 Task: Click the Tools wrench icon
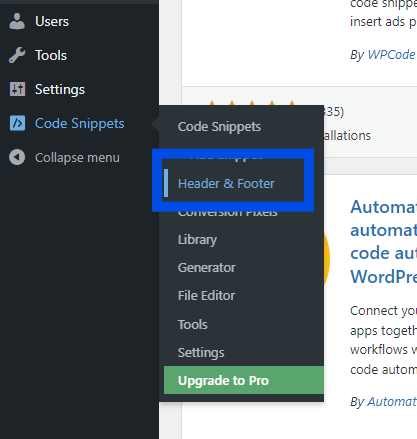pyautogui.click(x=17, y=55)
